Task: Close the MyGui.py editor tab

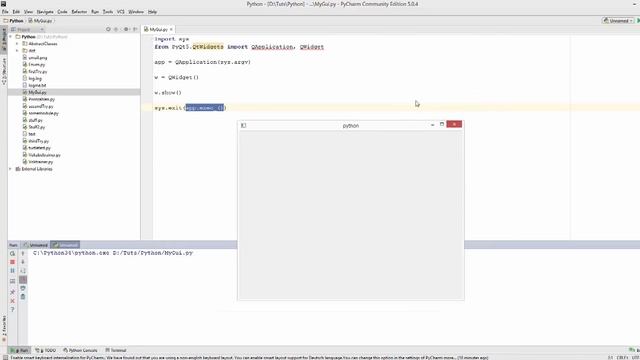Action: 171,29
